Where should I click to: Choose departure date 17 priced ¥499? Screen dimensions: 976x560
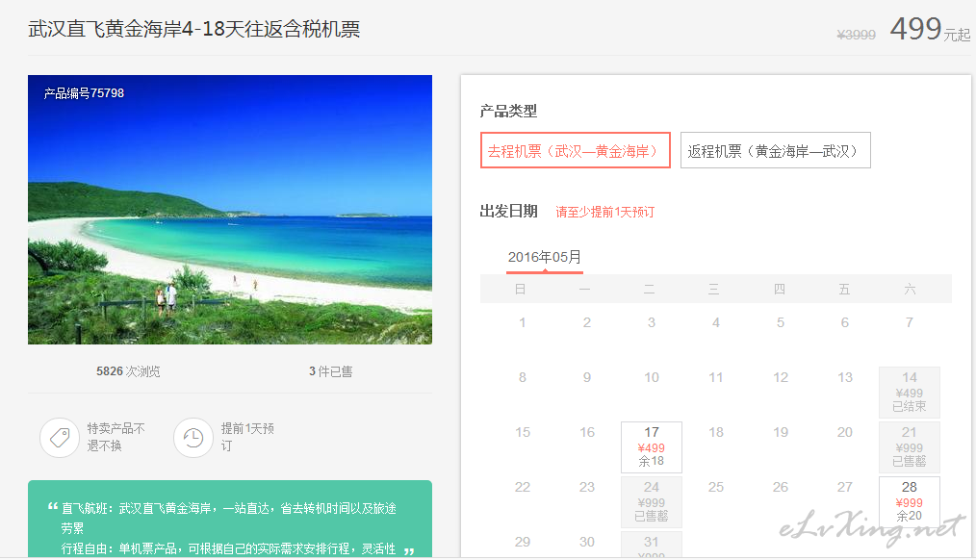point(651,446)
